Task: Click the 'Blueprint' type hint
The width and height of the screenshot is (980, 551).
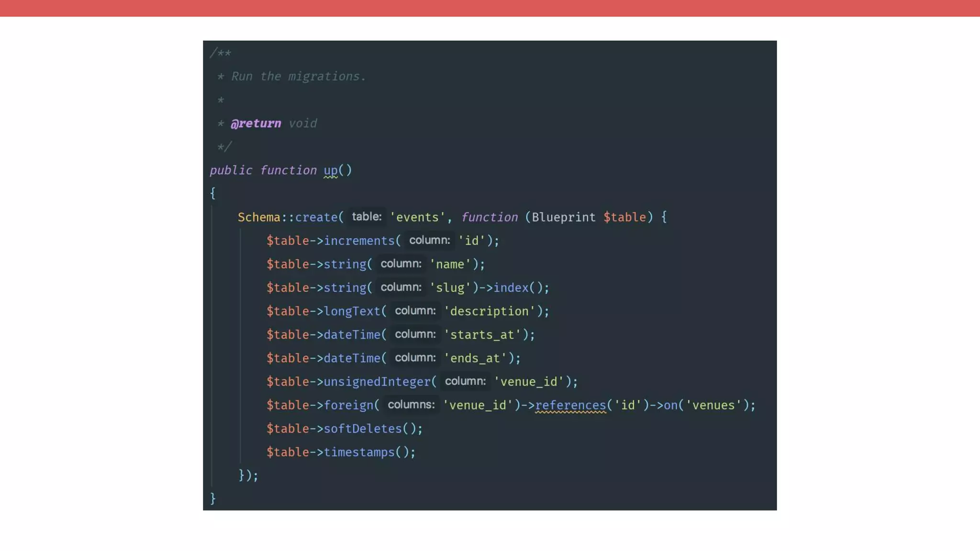Action: (564, 217)
